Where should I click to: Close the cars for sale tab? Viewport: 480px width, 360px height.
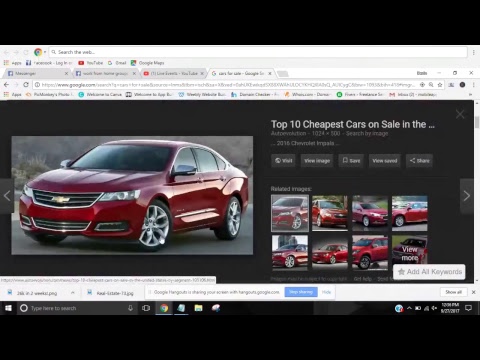coord(270,73)
